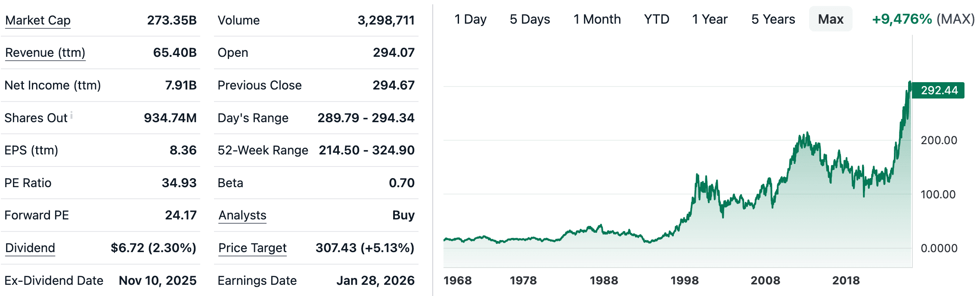Switch the chart to 1 Year view

[710, 19]
